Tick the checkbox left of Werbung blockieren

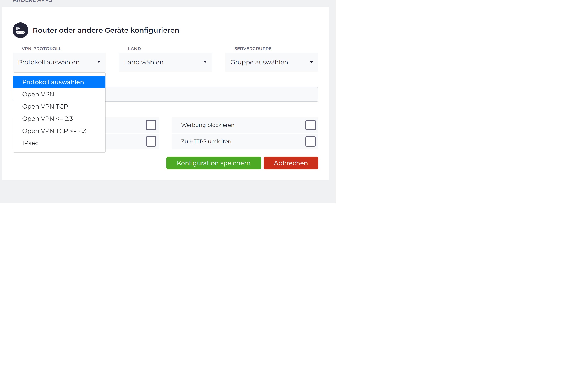click(151, 125)
